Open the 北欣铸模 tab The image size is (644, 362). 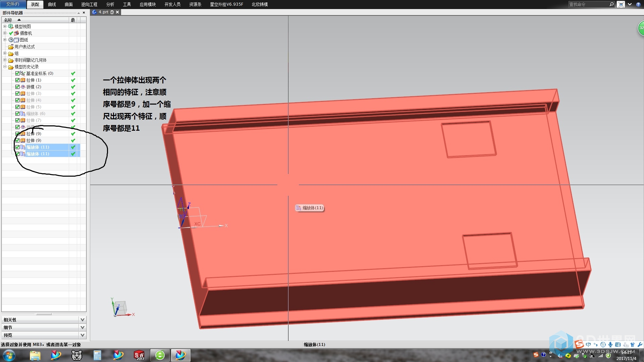pyautogui.click(x=260, y=4)
